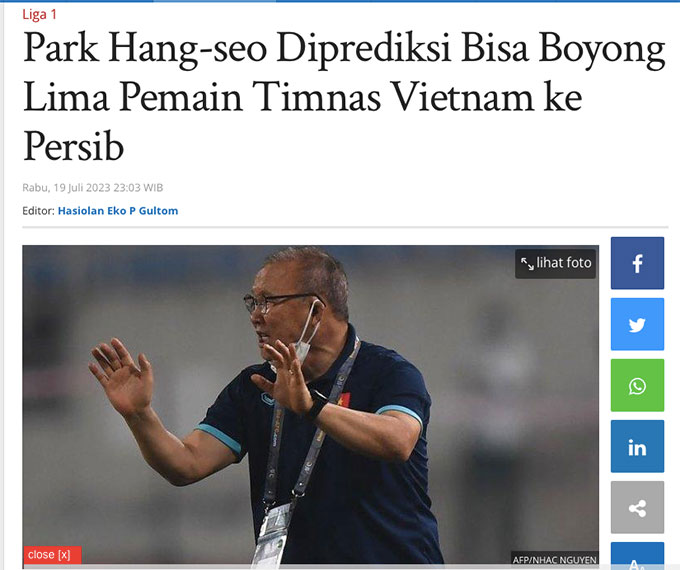The height and width of the screenshot is (570, 680).
Task: Click the font size button below share icons
Action: click(x=637, y=556)
